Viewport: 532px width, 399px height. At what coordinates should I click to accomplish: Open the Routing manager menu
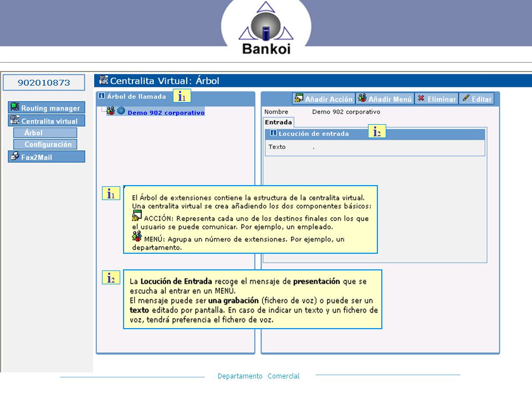tap(47, 108)
